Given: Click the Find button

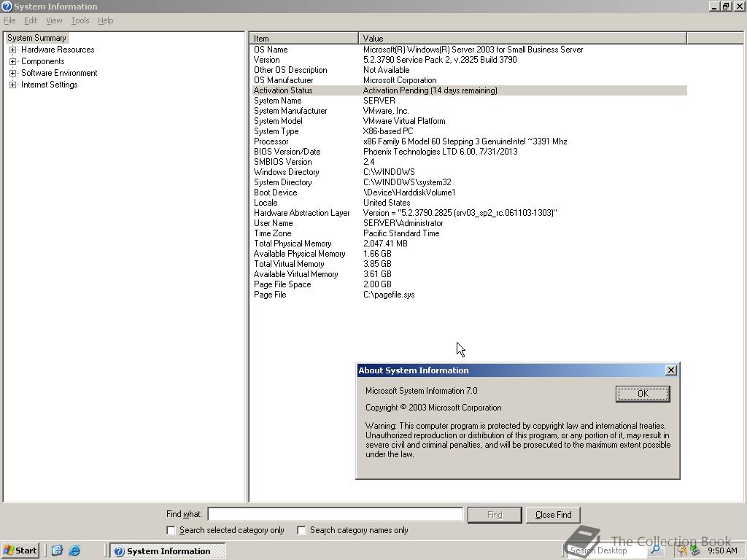Looking at the screenshot, I should [x=495, y=515].
